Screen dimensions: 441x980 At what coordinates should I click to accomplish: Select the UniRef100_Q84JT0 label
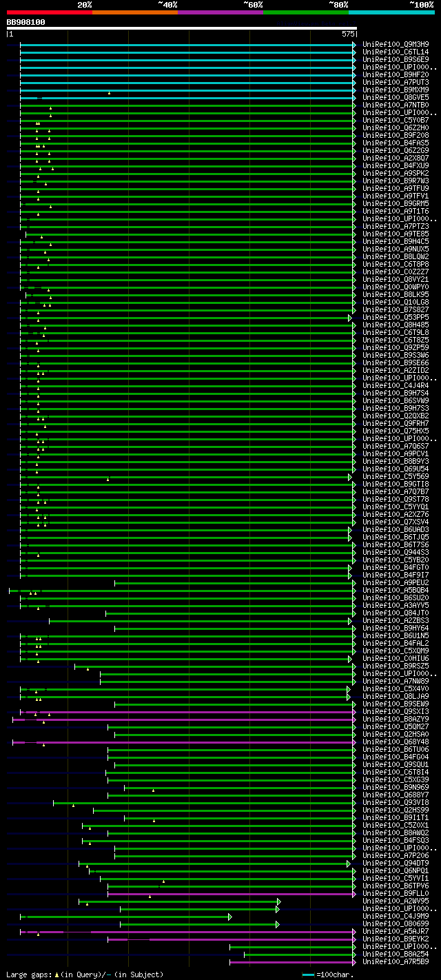pyautogui.click(x=396, y=613)
